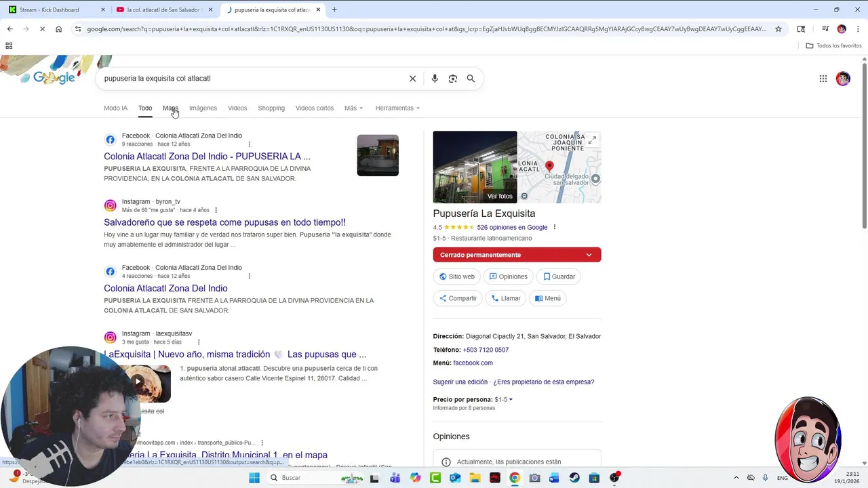The width and height of the screenshot is (868, 488).
Task: Submit search with the magnifying glass icon
Action: [471, 79]
